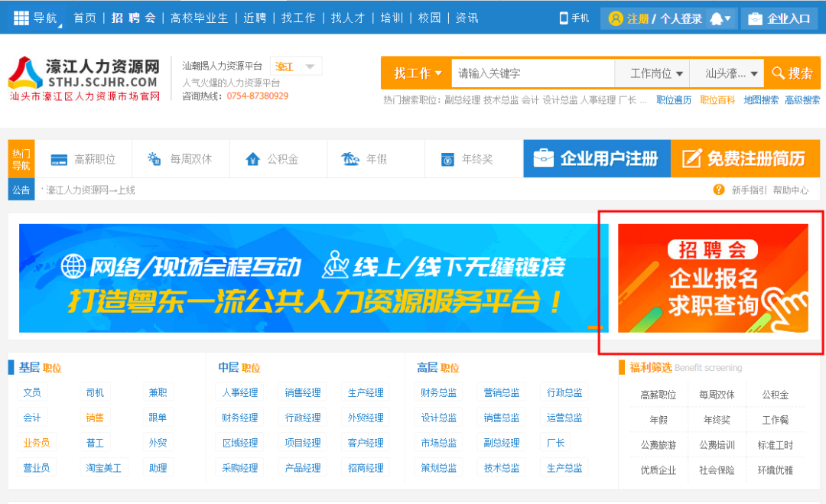Open the notification bell dropdown
Image resolution: width=826 pixels, height=504 pixels.
pyautogui.click(x=720, y=18)
